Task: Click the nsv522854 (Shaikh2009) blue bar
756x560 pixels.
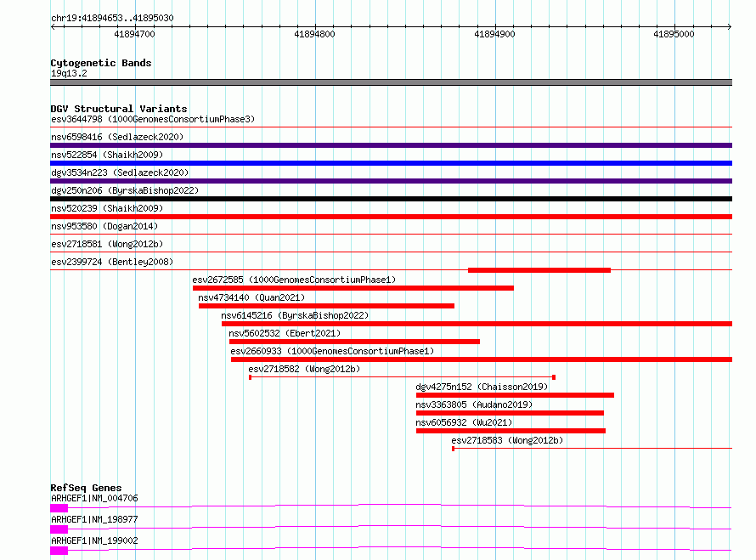Action: pos(391,163)
